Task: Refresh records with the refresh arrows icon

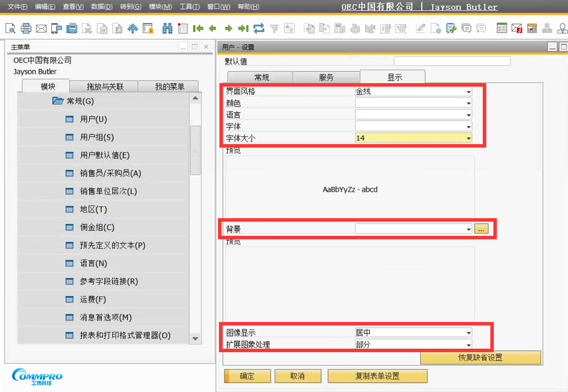Action: pos(259,28)
